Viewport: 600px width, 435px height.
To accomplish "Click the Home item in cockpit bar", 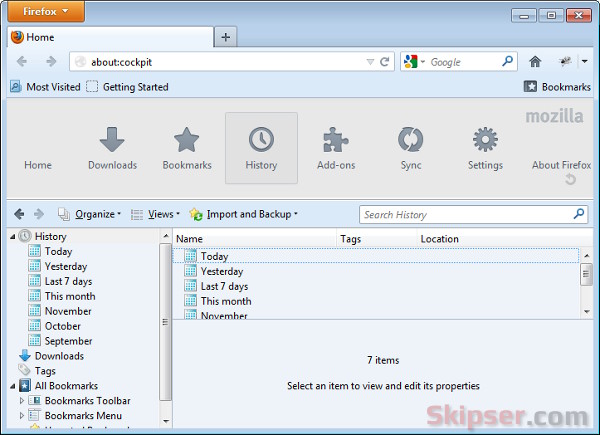I will [38, 165].
